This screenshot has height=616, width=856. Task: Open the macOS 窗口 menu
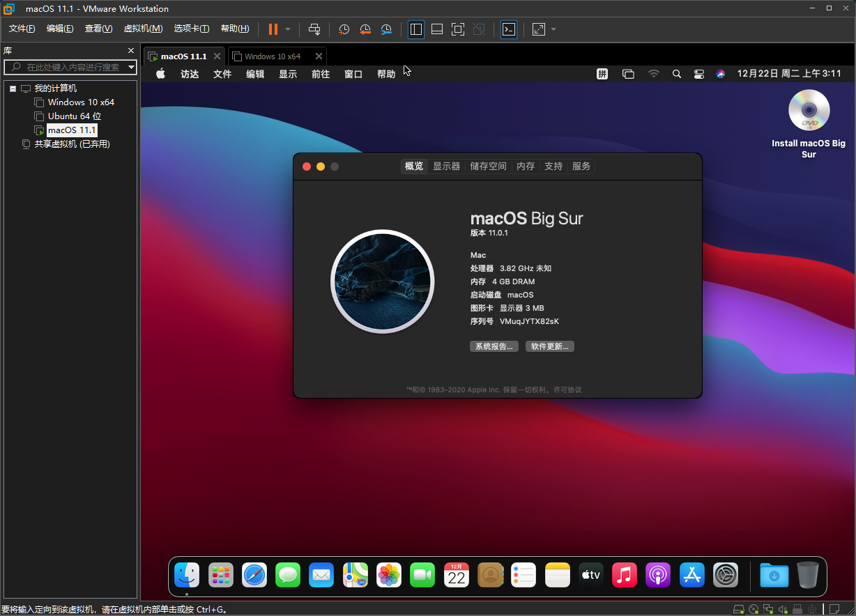click(x=353, y=74)
